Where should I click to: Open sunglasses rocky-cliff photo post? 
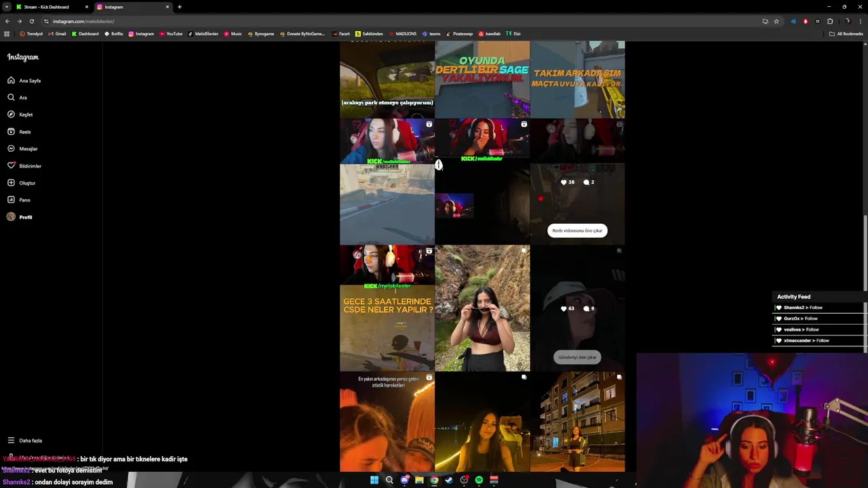(482, 308)
